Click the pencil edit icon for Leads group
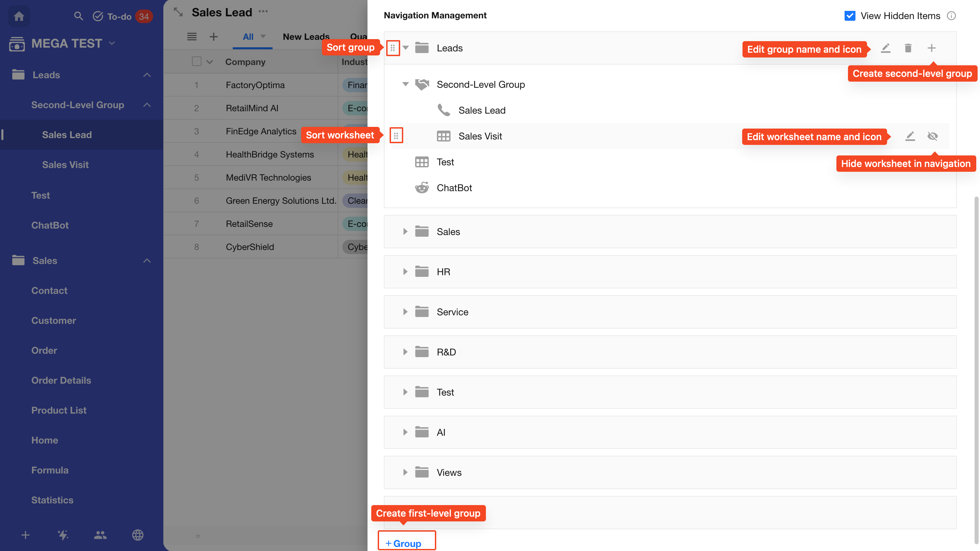This screenshot has width=980, height=551. [x=886, y=48]
